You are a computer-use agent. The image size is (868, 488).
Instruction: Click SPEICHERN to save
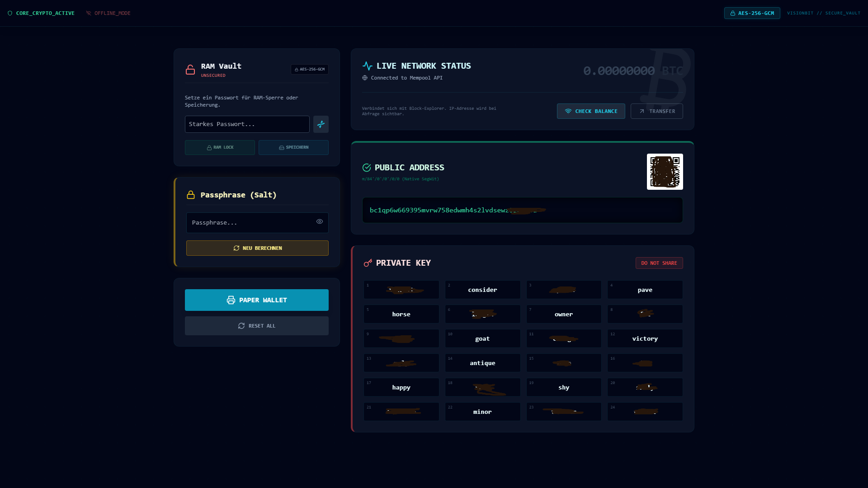[293, 147]
